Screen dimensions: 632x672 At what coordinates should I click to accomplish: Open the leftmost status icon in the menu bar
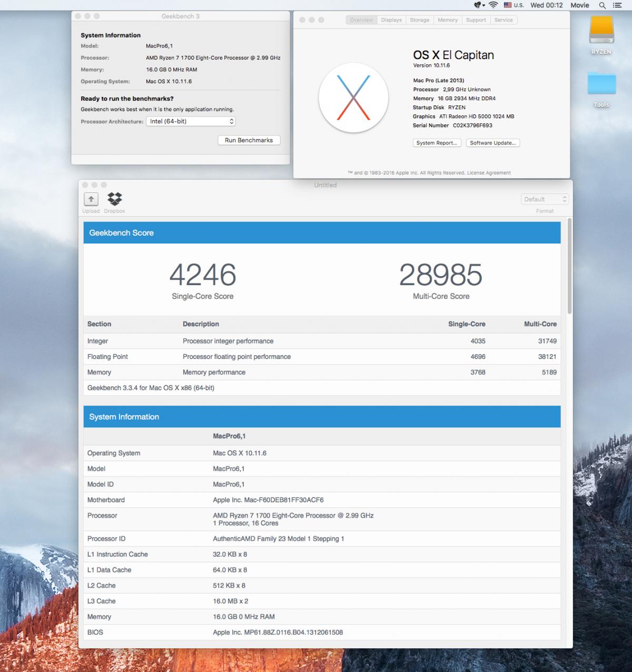pyautogui.click(x=479, y=5)
